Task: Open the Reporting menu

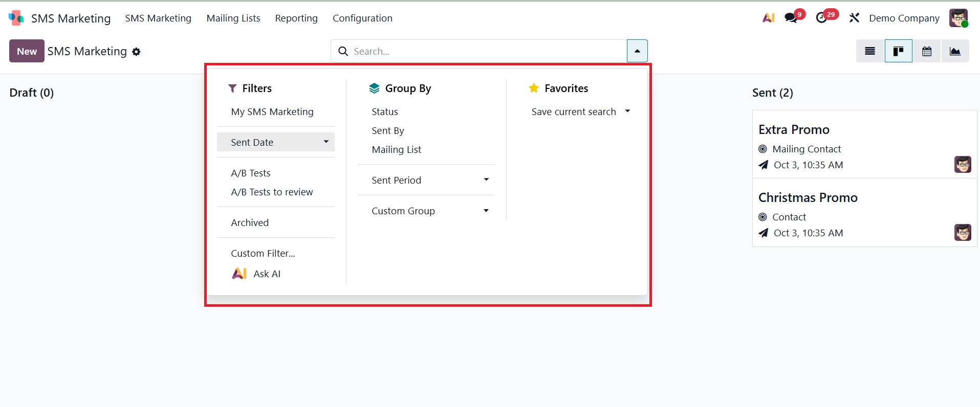Action: pos(296,18)
